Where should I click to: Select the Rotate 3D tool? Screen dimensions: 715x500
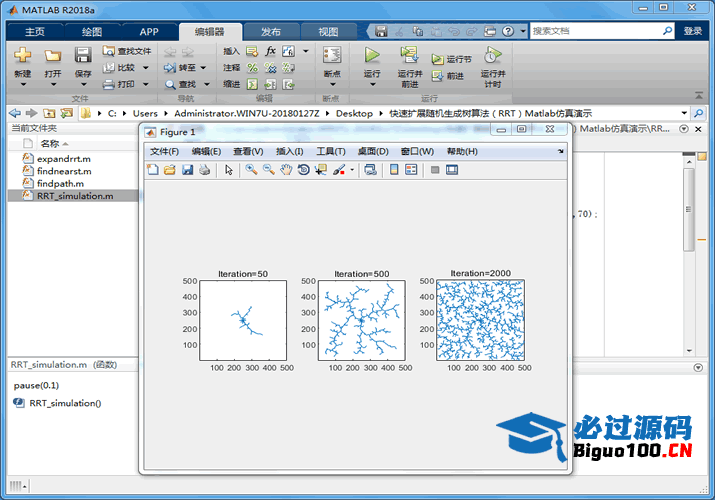tap(303, 170)
